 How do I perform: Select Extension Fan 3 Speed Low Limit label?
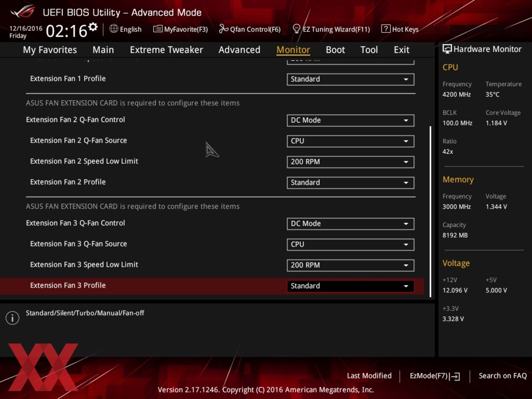tap(84, 264)
